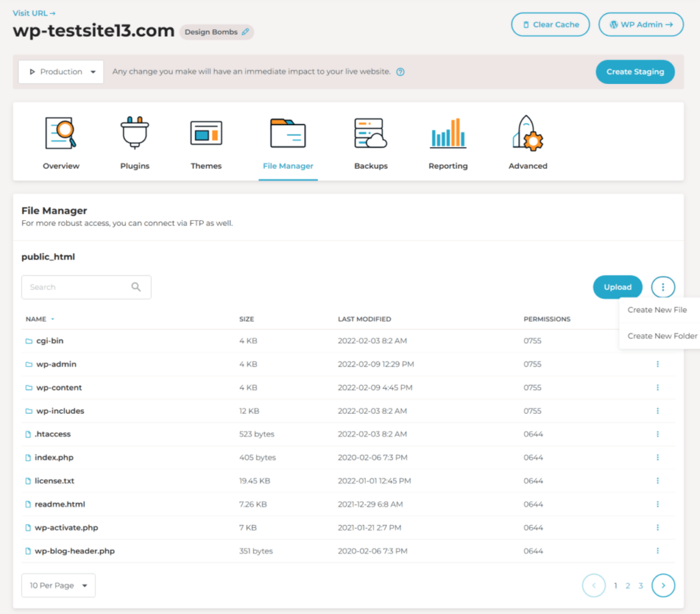
Task: Click the PERMISSIONS column header
Action: 547,319
